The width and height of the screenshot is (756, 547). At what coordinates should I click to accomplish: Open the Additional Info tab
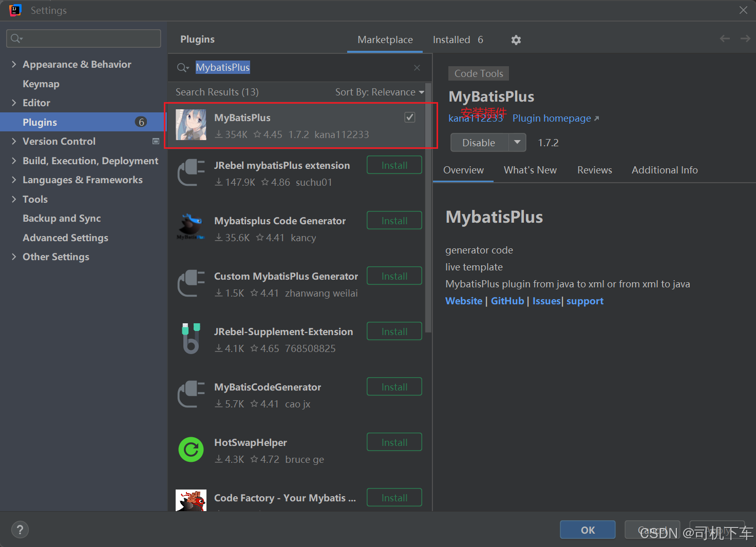click(x=665, y=170)
